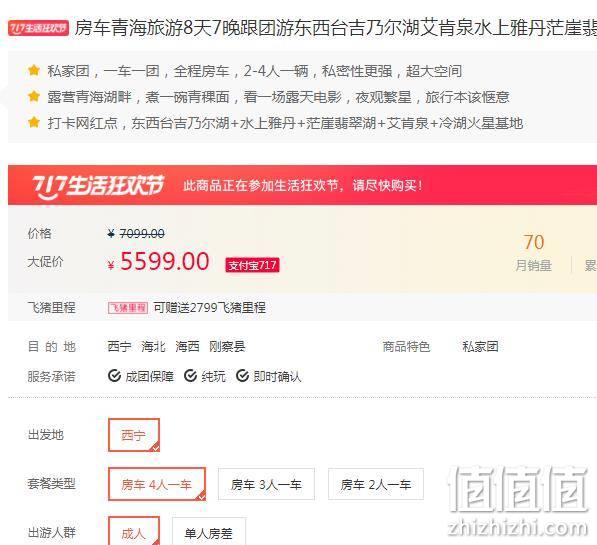Click the 成团保障 checkmark icon
Viewport: 597px width, 545px height.
coord(114,376)
